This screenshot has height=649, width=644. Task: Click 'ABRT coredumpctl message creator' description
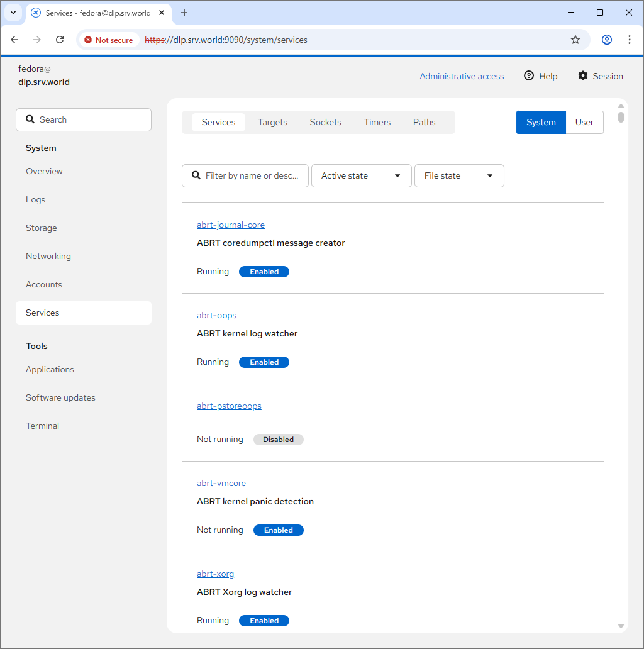(x=270, y=243)
